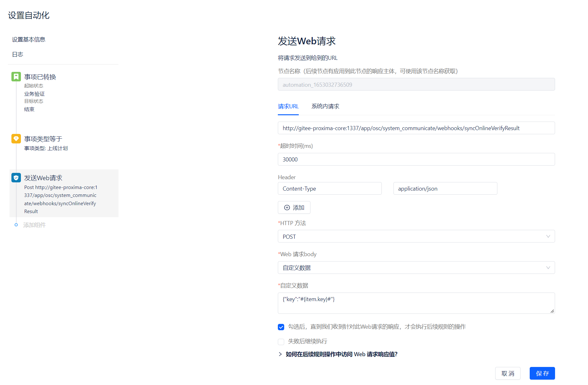
Task: Click the 取消 button
Action: coord(508,373)
